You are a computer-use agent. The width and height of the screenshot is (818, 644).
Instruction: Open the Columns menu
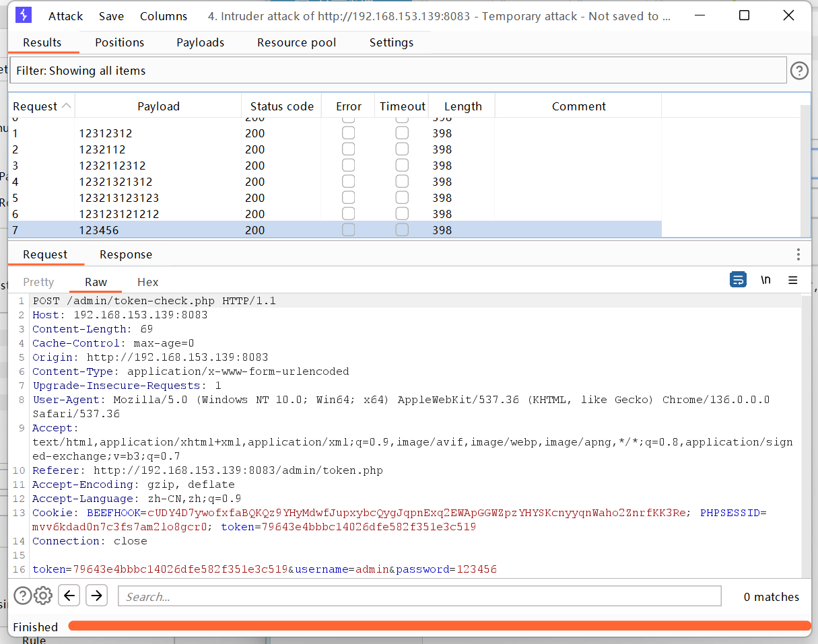[x=164, y=16]
